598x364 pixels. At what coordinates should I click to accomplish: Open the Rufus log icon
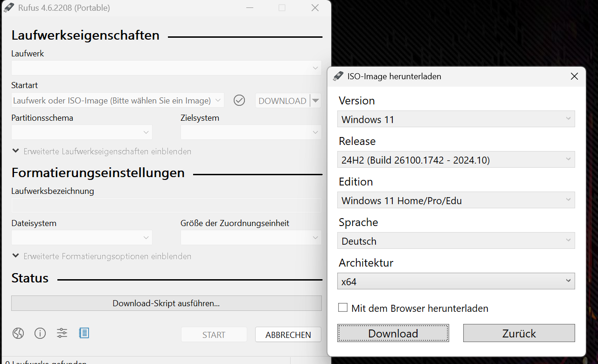pyautogui.click(x=84, y=333)
